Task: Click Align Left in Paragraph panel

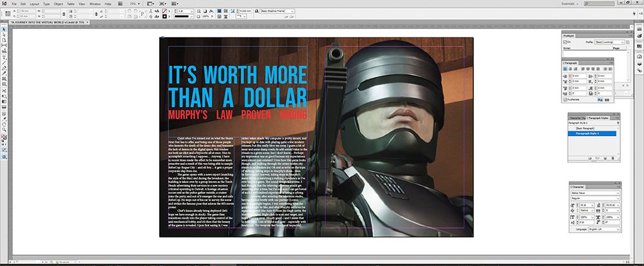Action: tap(565, 69)
